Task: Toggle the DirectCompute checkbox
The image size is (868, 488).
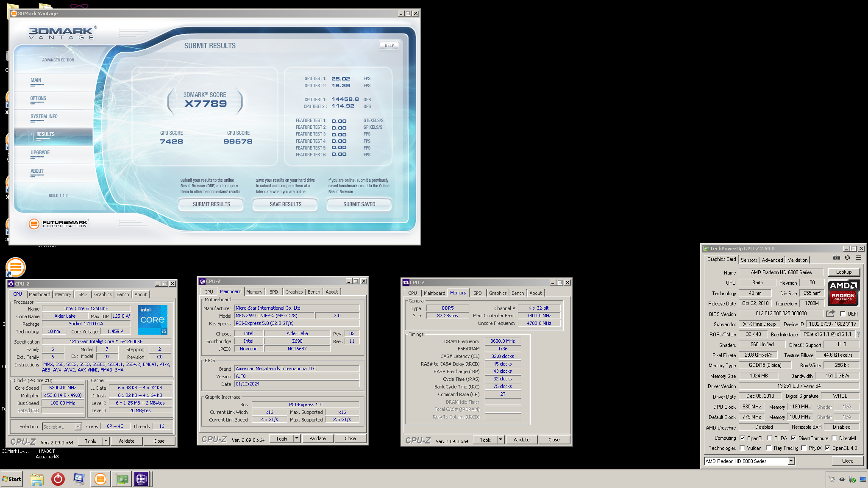Action: [793, 438]
